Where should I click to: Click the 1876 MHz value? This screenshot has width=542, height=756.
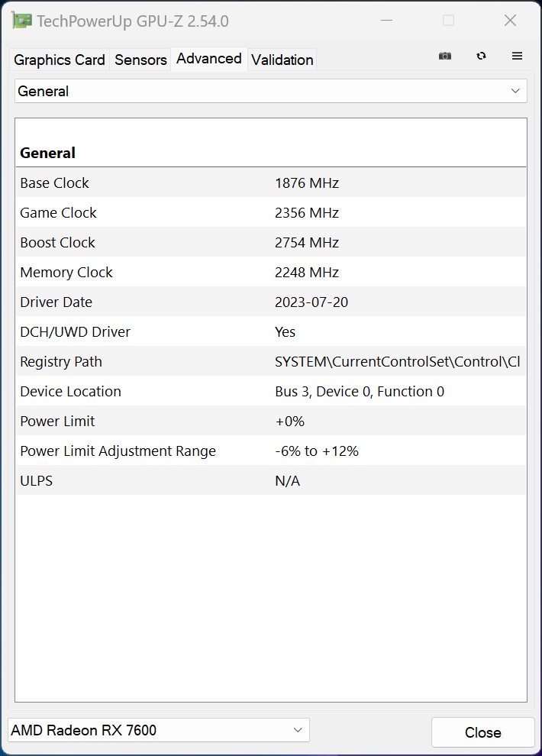point(307,183)
